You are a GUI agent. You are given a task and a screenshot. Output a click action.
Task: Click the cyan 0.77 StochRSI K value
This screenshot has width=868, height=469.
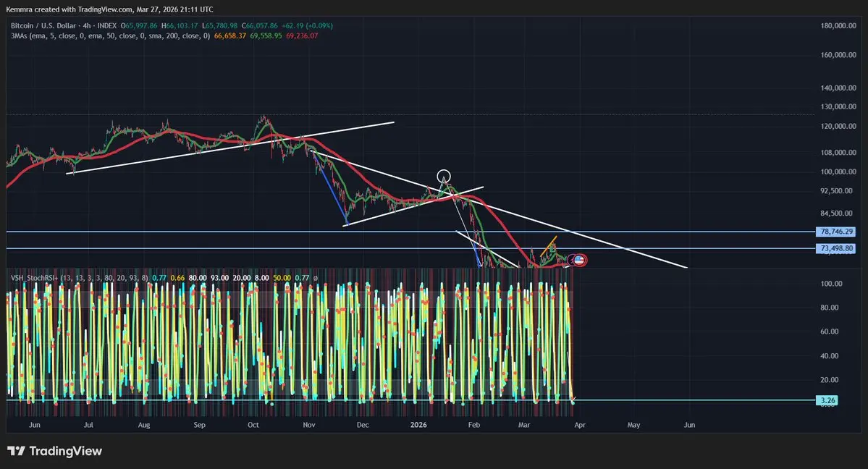pos(159,277)
